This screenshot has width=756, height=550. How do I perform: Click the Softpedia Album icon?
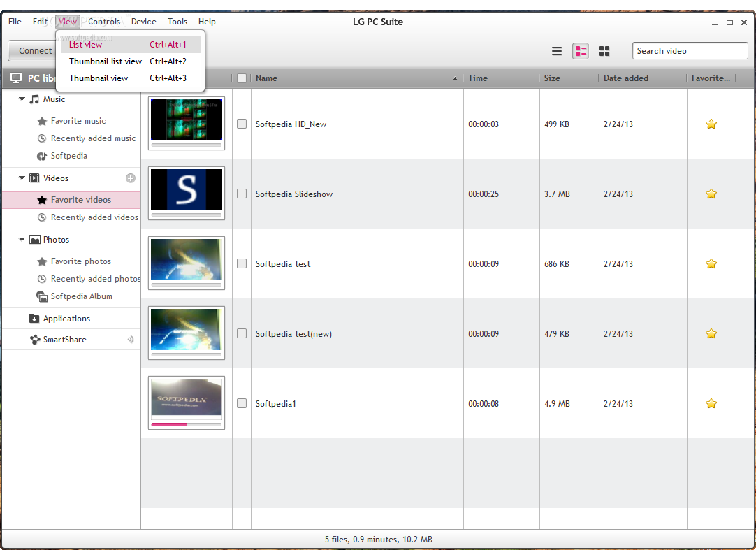click(42, 296)
